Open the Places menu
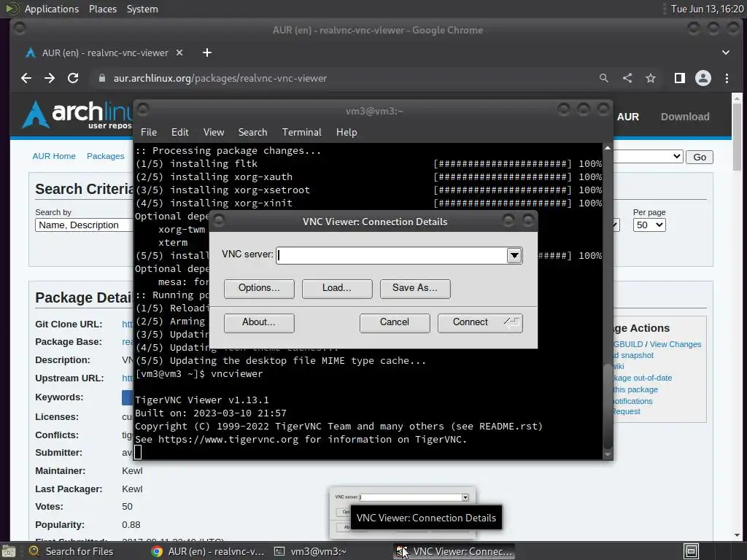747x560 pixels. (103, 9)
